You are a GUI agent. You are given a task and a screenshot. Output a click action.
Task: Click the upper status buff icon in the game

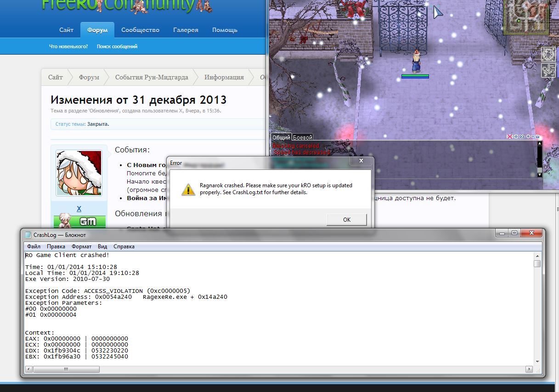coord(548,54)
